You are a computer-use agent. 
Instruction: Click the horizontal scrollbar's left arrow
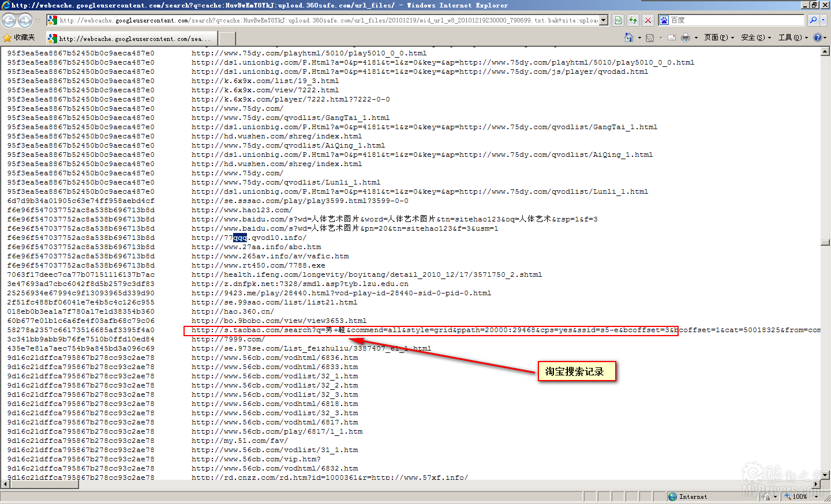tap(5, 484)
